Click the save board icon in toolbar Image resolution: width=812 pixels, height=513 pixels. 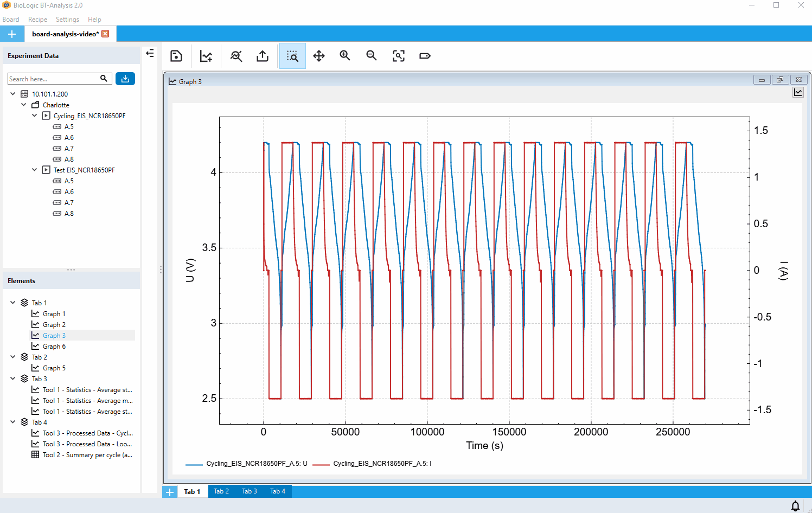tap(176, 56)
